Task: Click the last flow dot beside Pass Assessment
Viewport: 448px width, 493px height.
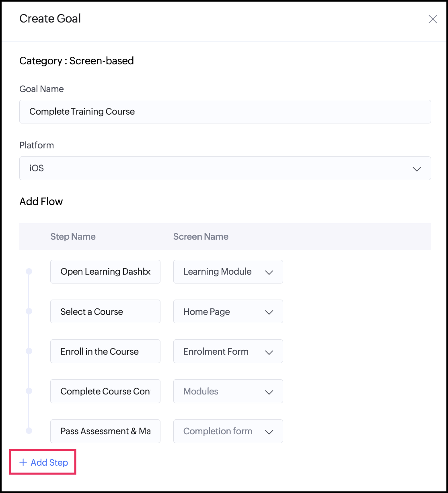Action: [29, 431]
